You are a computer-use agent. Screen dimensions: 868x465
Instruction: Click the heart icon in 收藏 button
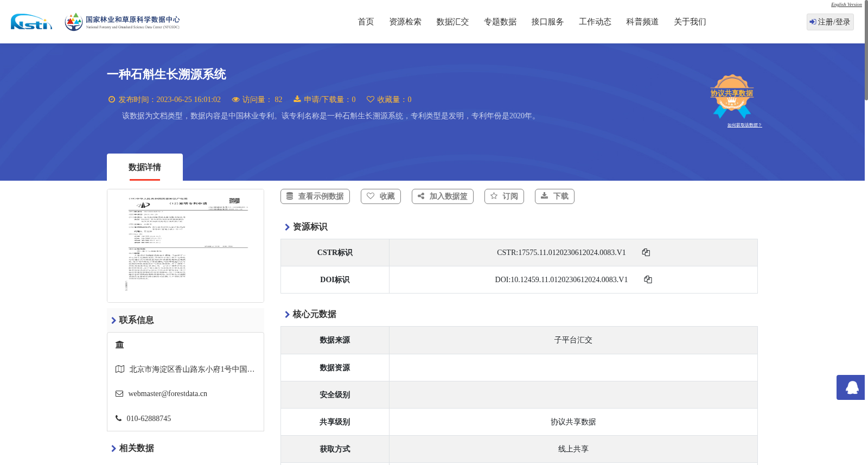pyautogui.click(x=371, y=196)
